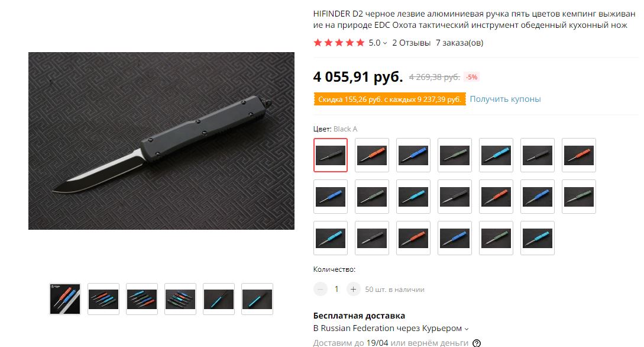The height and width of the screenshot is (347, 644).
Task: Select the last swatch in the third row
Action: click(x=537, y=238)
